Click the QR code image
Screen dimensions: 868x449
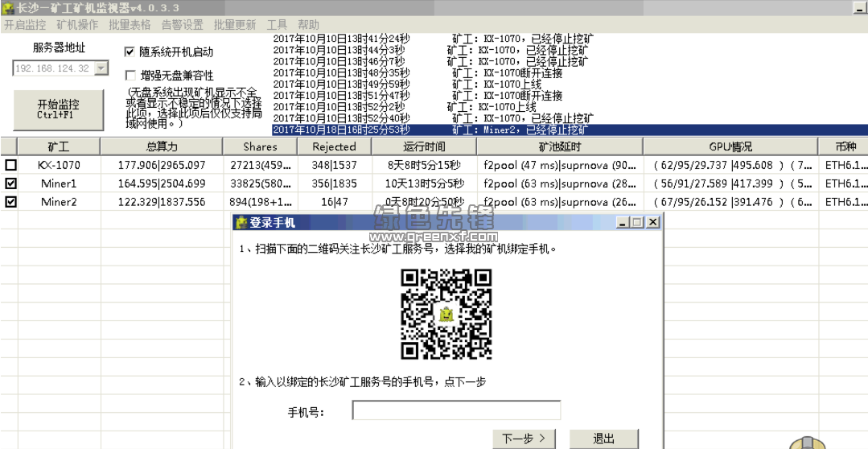446,315
